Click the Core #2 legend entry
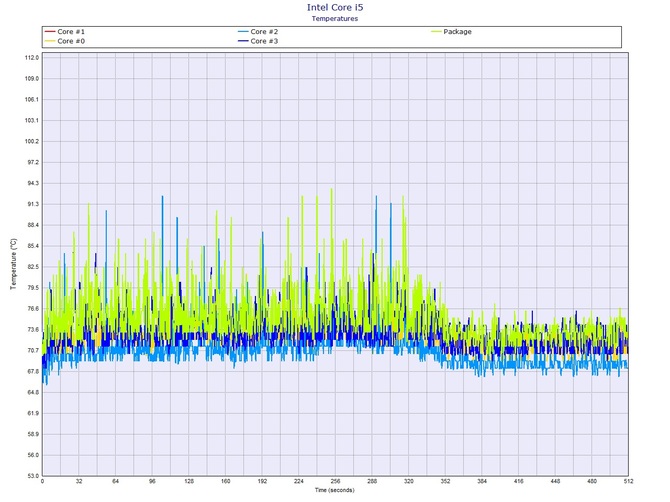This screenshot has height=502, width=670. click(258, 32)
